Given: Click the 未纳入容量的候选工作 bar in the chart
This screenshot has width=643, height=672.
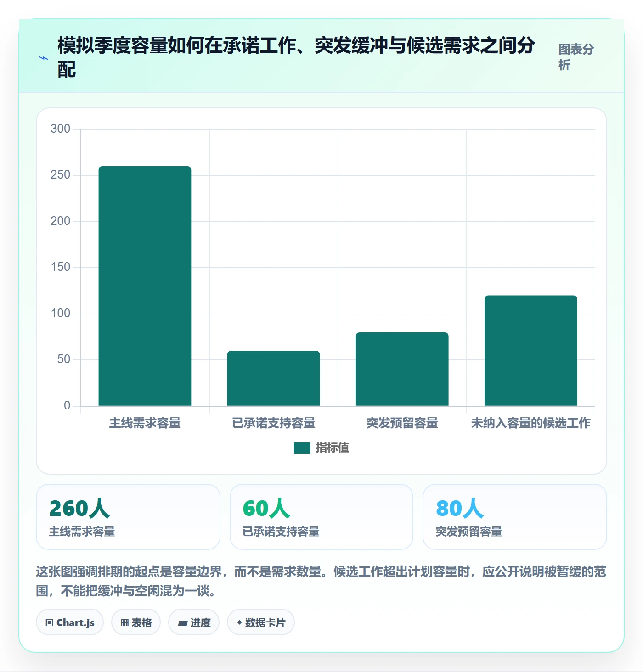Looking at the screenshot, I should pos(530,351).
